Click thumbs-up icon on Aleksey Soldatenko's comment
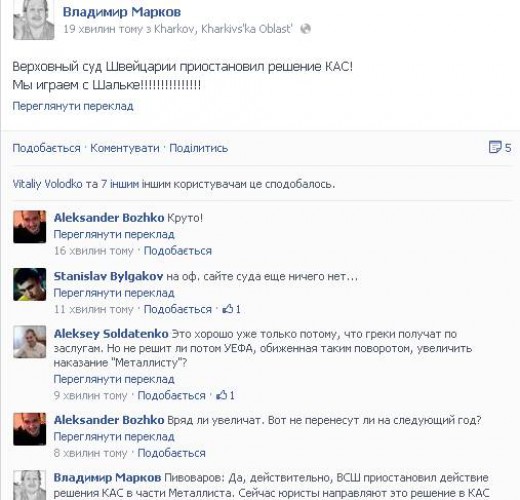520x500 pixels. (x=222, y=395)
